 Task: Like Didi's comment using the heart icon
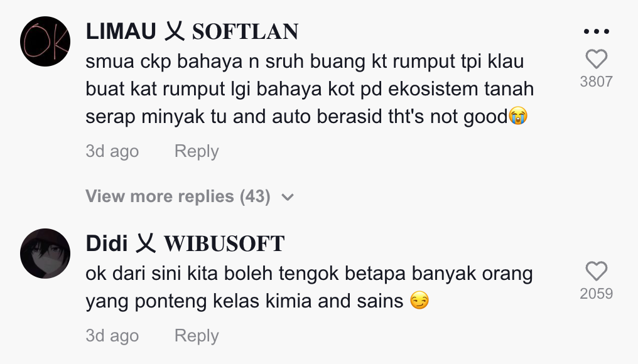[596, 271]
